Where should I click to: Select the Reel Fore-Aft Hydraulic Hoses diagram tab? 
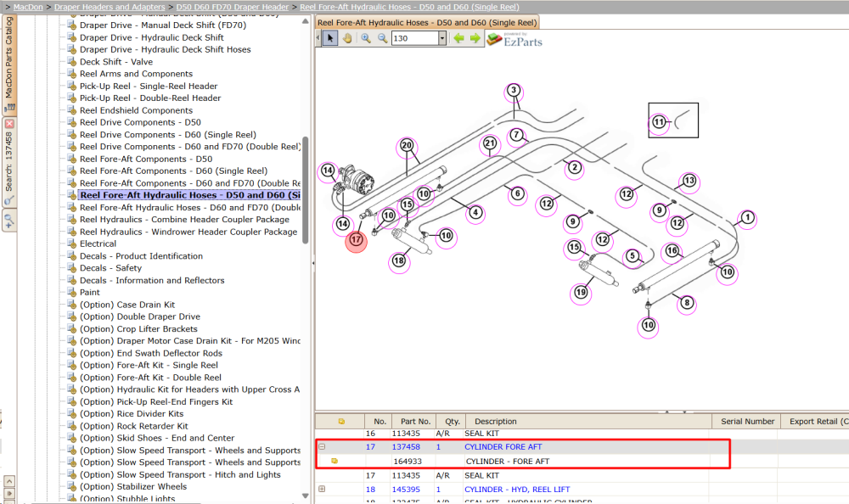point(427,23)
